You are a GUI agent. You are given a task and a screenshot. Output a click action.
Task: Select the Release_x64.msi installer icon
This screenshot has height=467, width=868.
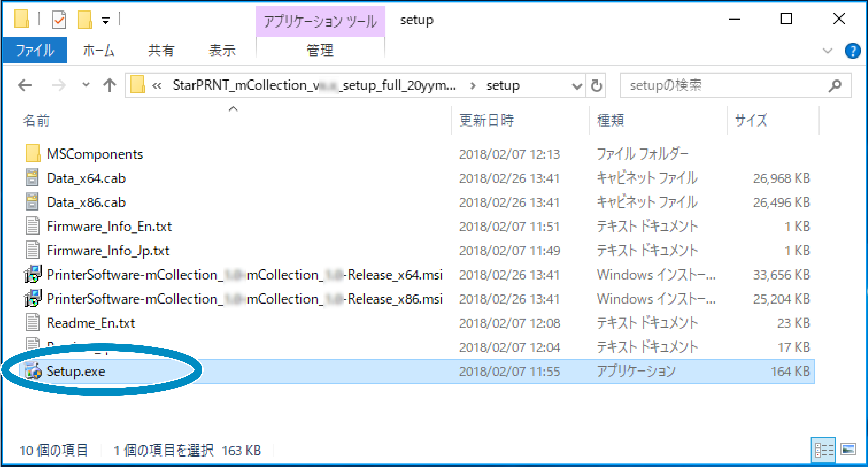[33, 274]
